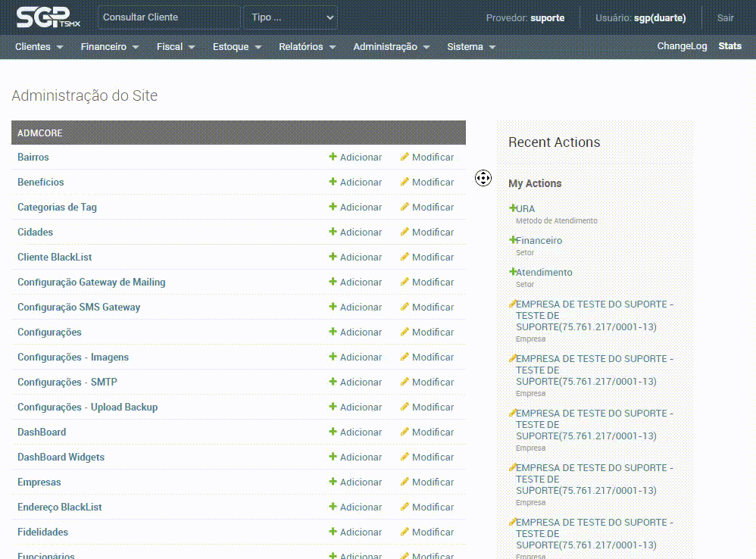Open the Sistema menu
Image resolution: width=756 pixels, height=559 pixels.
pyautogui.click(x=470, y=47)
